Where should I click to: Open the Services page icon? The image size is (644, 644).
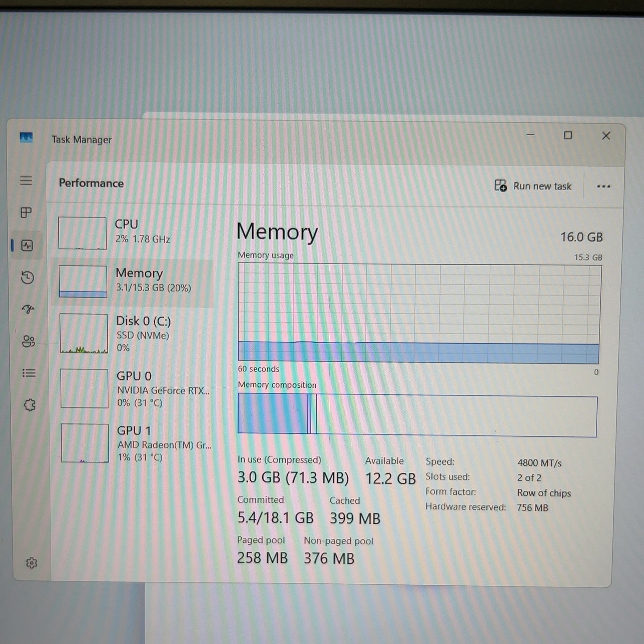[x=30, y=405]
